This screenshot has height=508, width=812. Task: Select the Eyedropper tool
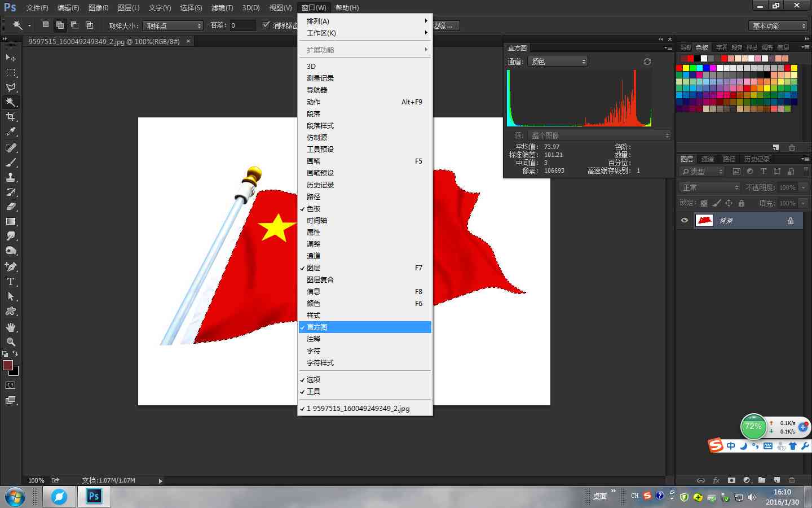tap(11, 132)
